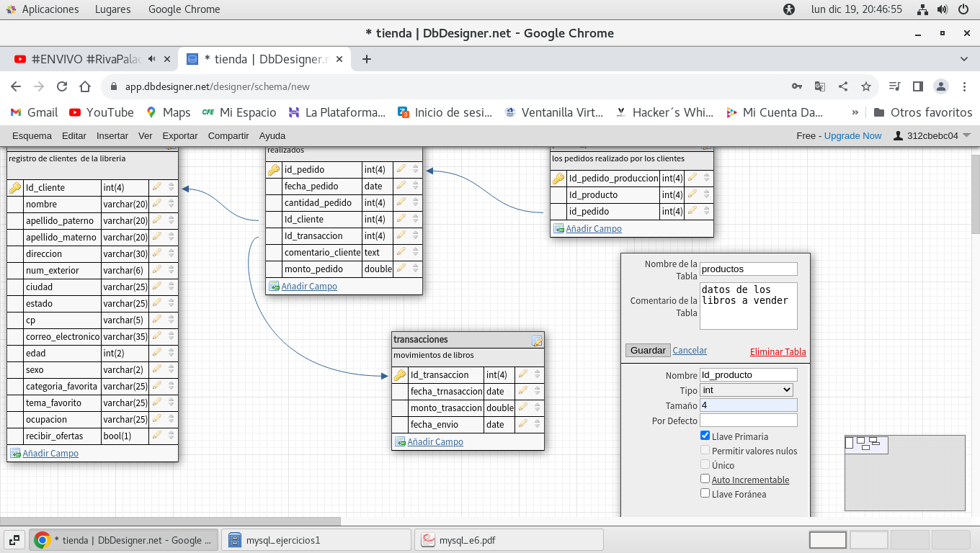
Task: Click the primary key icon of Id_transaccion
Action: click(400, 374)
